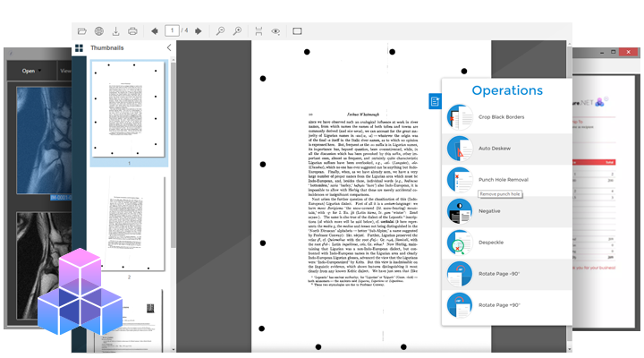Click the Rotate Page -90° icon
Image resolution: width=644 pixels, height=358 pixels.
[x=460, y=274]
